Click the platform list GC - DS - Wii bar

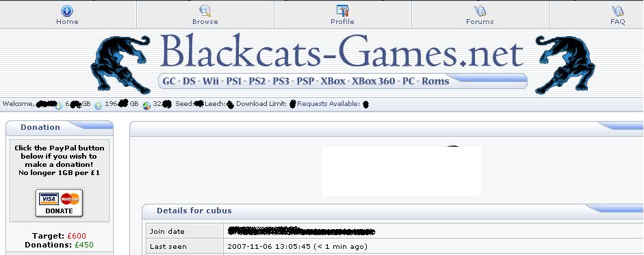click(343, 81)
